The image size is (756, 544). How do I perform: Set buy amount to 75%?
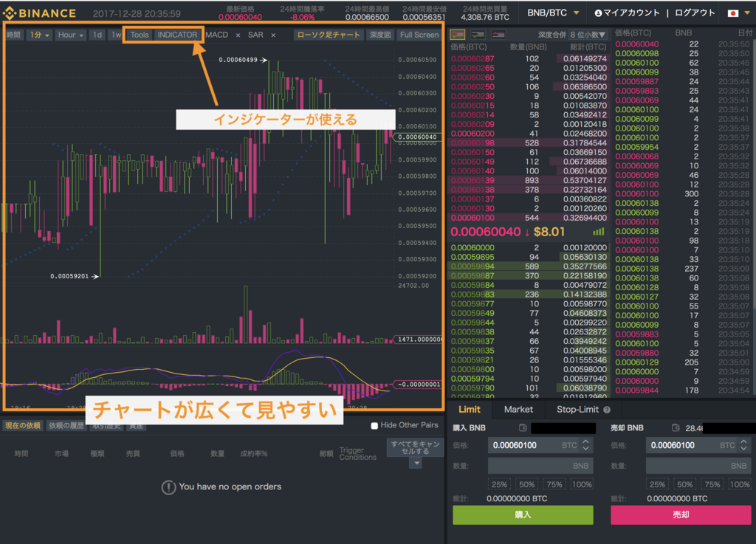point(554,484)
